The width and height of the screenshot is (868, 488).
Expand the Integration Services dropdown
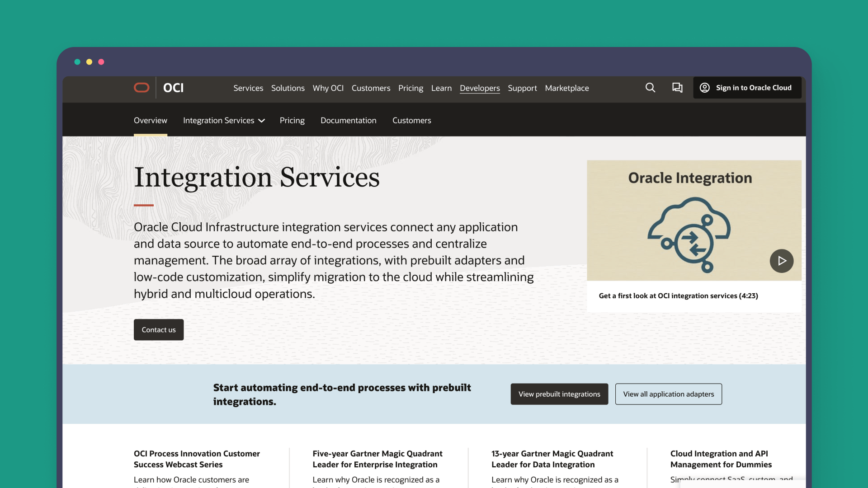[223, 120]
